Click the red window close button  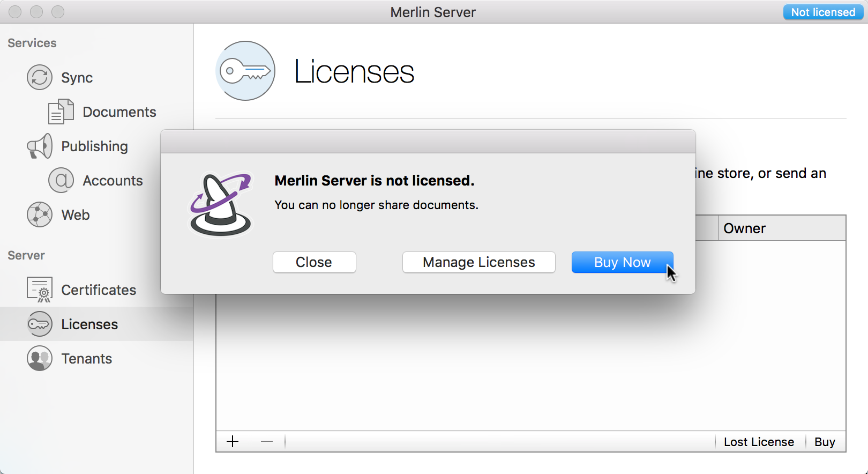(15, 12)
